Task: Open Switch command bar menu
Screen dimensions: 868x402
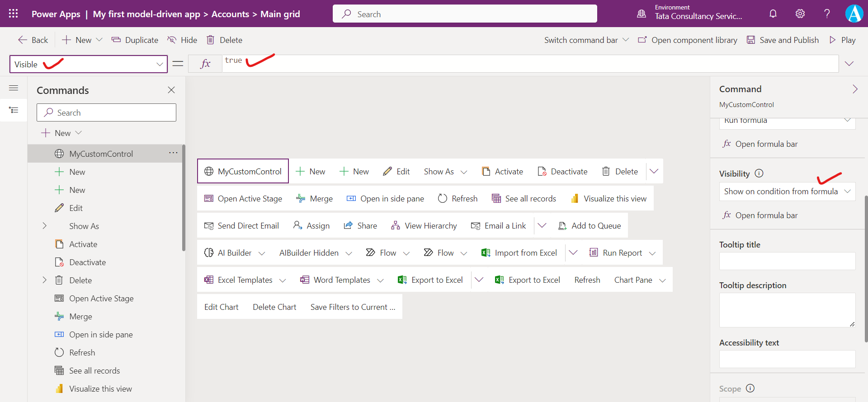Action: click(586, 40)
